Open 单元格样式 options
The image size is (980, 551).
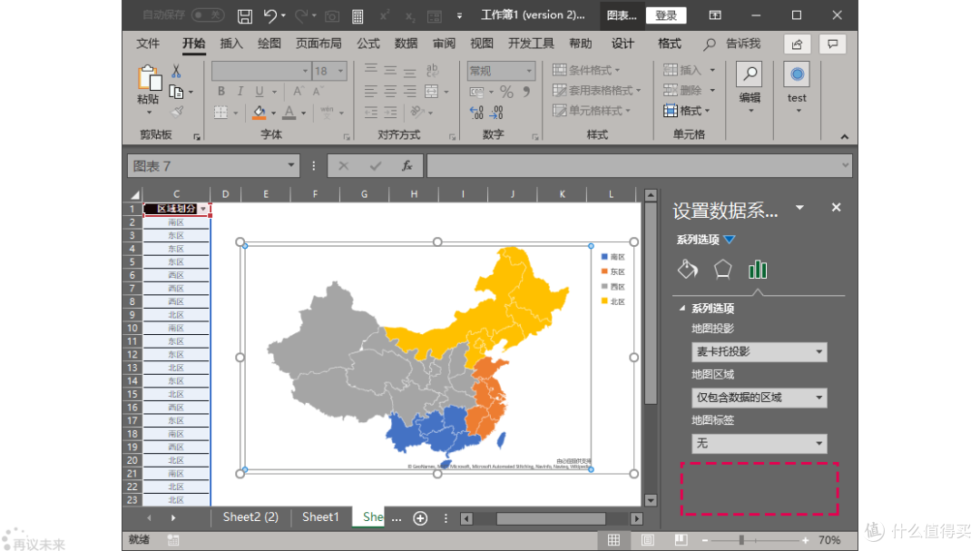coord(592,111)
